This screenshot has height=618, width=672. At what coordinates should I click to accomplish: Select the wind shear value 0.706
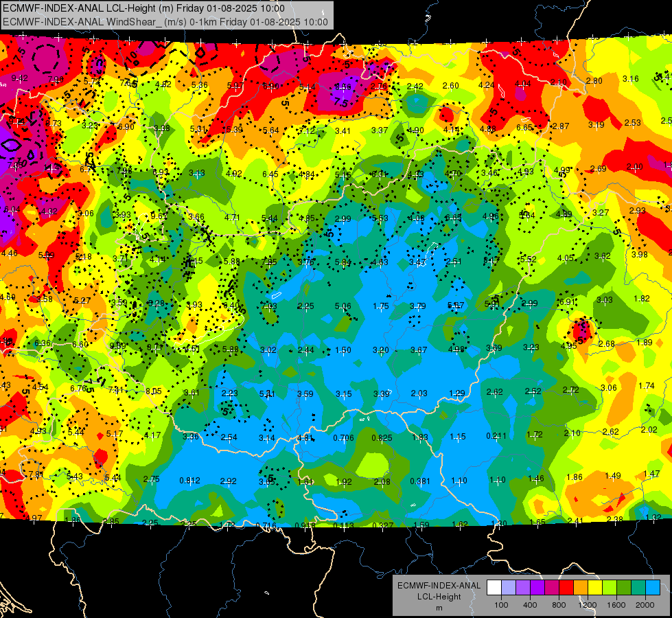click(344, 438)
